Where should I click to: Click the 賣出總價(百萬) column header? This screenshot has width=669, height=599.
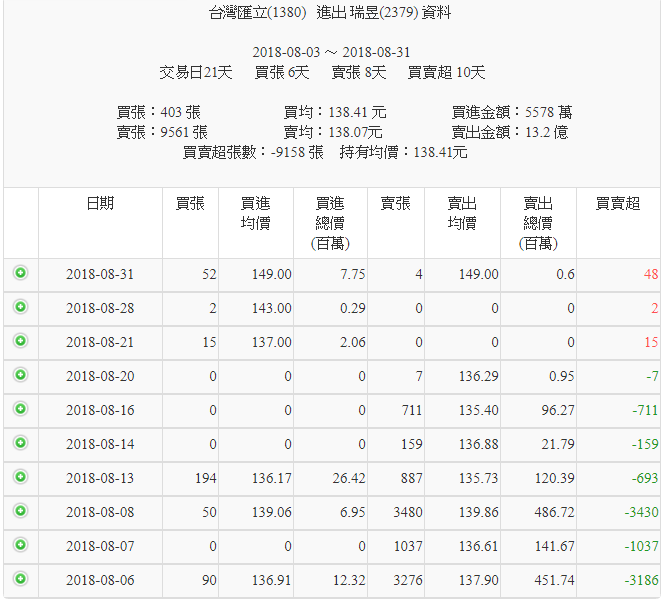tap(537, 223)
